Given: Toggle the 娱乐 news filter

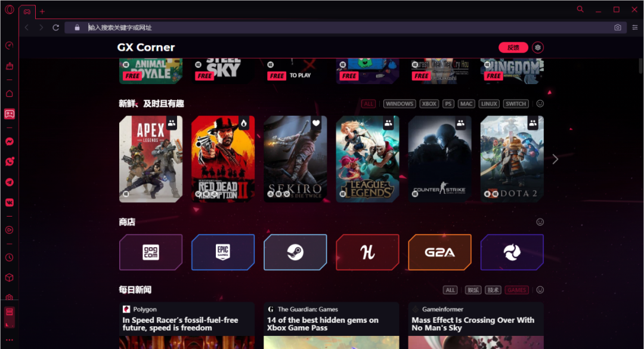Looking at the screenshot, I should coord(473,290).
